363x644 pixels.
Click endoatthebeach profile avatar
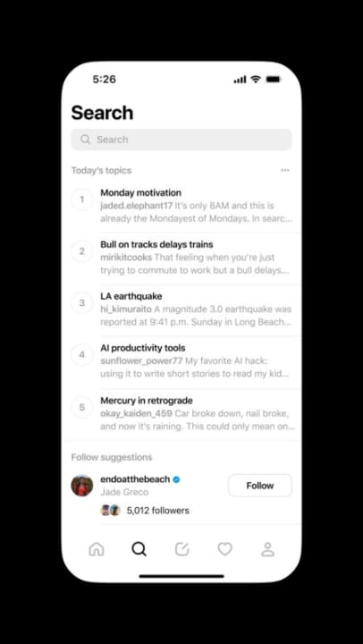pyautogui.click(x=82, y=486)
